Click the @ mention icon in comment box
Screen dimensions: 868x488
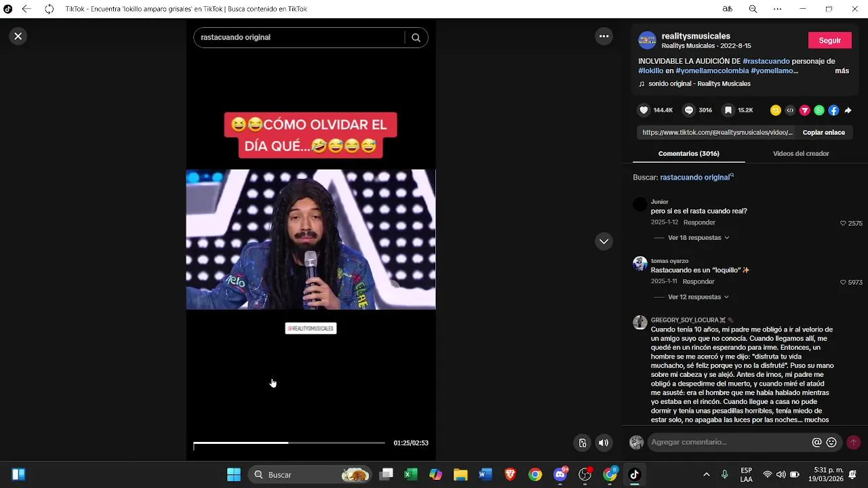816,443
